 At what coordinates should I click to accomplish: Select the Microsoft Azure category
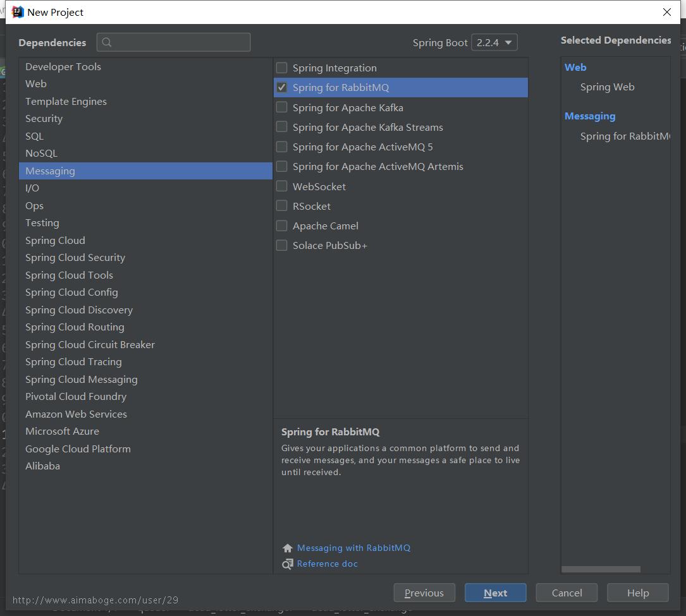click(x=145, y=432)
